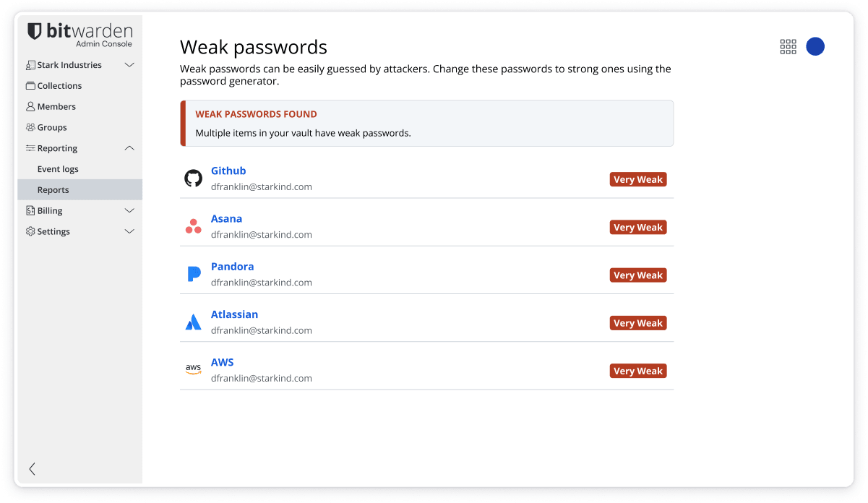Image resolution: width=868 pixels, height=503 pixels.
Task: Click the Groups icon in the sidebar
Action: tap(30, 127)
